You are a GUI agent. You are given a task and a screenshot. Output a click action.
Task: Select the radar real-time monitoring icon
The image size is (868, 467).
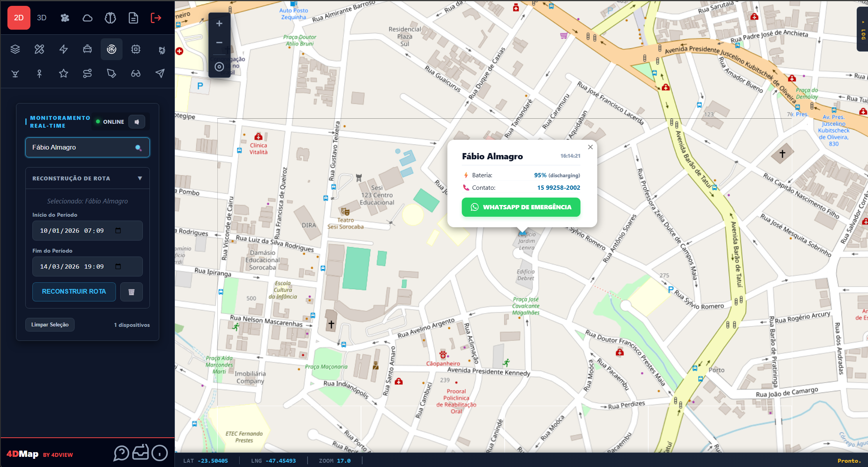click(112, 49)
